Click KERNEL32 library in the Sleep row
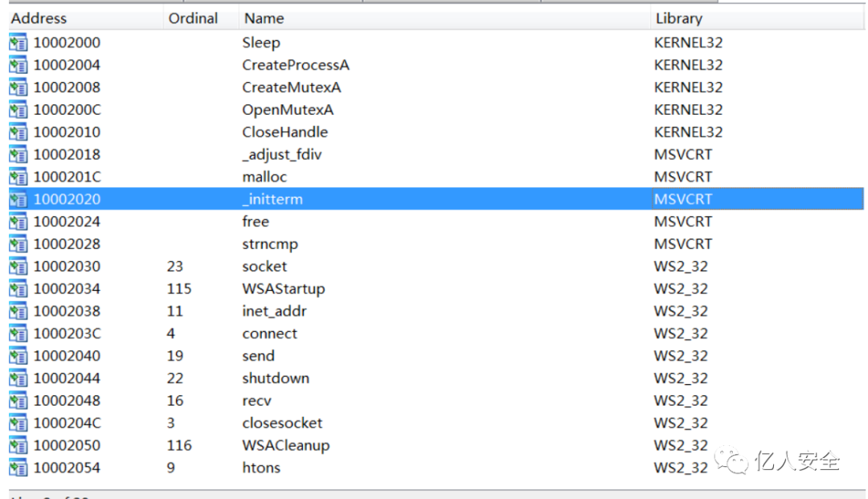 [688, 43]
